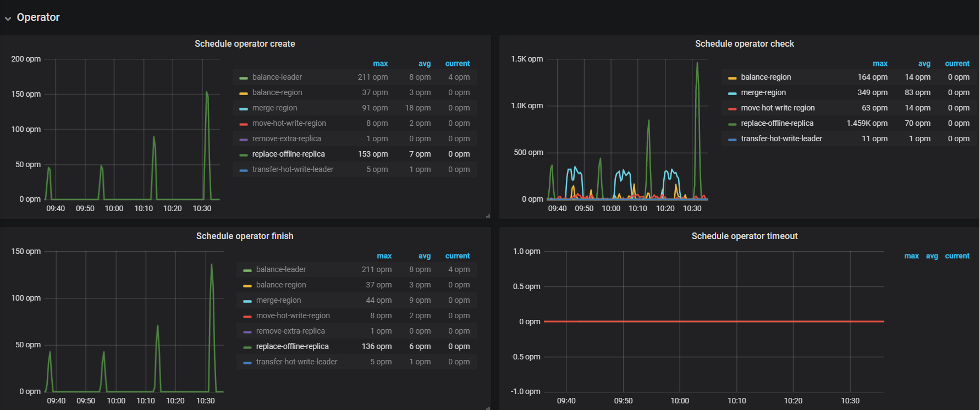The image size is (980, 410).
Task: Open color picker for merge-region in finish panel
Action: click(247, 301)
